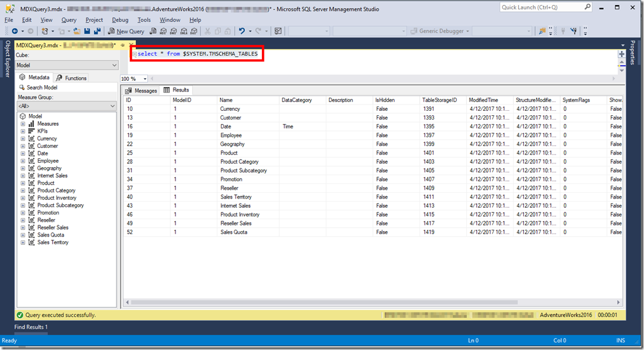Click the results horizontal scrollbar thumb

point(324,302)
